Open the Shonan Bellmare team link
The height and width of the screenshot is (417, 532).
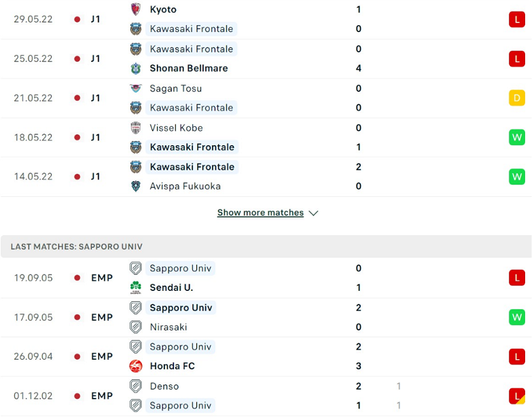[189, 69]
